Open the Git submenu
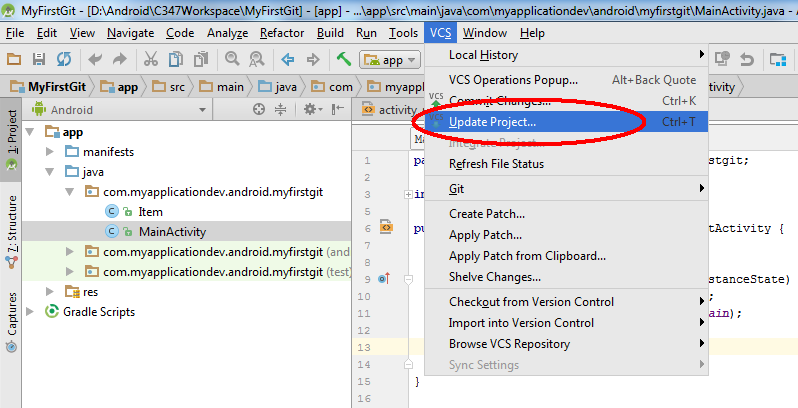 click(x=456, y=188)
